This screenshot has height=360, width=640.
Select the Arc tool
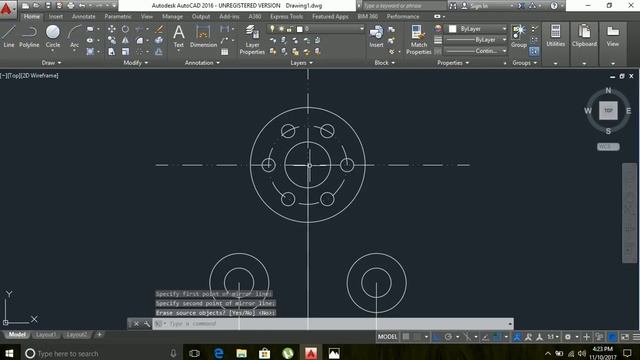click(x=74, y=36)
